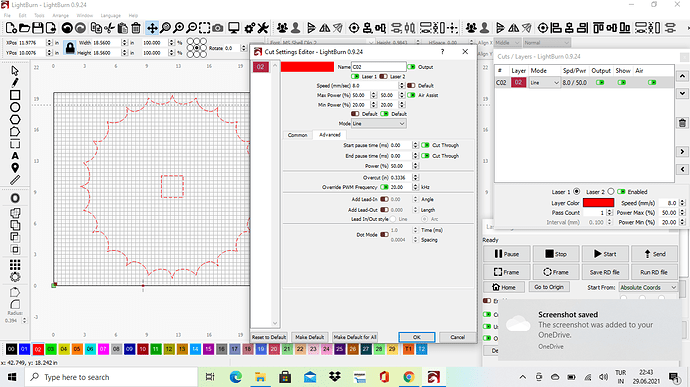Switch to the Common tab
The image size is (690, 387).
(297, 135)
